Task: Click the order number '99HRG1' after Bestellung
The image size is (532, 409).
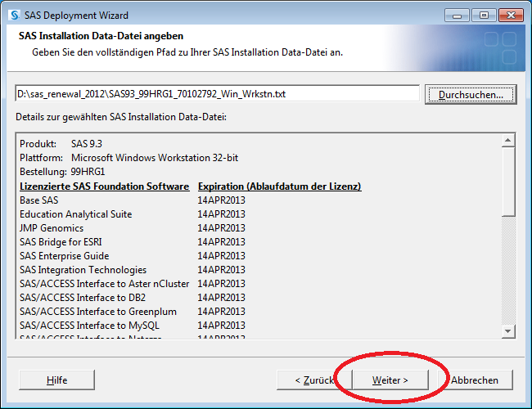Action: (88, 172)
